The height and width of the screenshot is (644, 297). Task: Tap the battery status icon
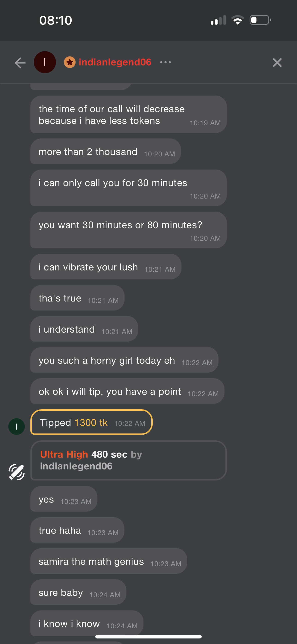pos(260,20)
